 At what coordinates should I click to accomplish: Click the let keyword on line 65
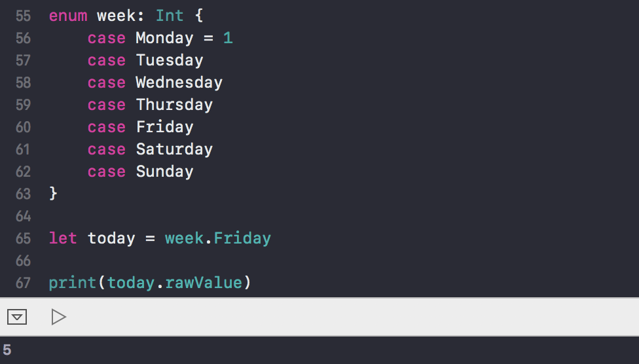[63, 238]
